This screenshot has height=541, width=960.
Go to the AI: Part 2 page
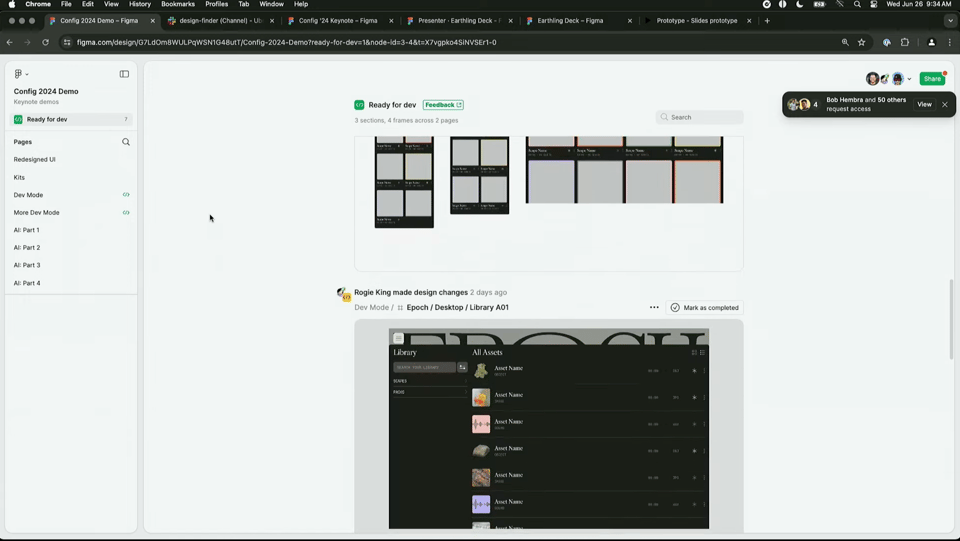click(x=27, y=248)
